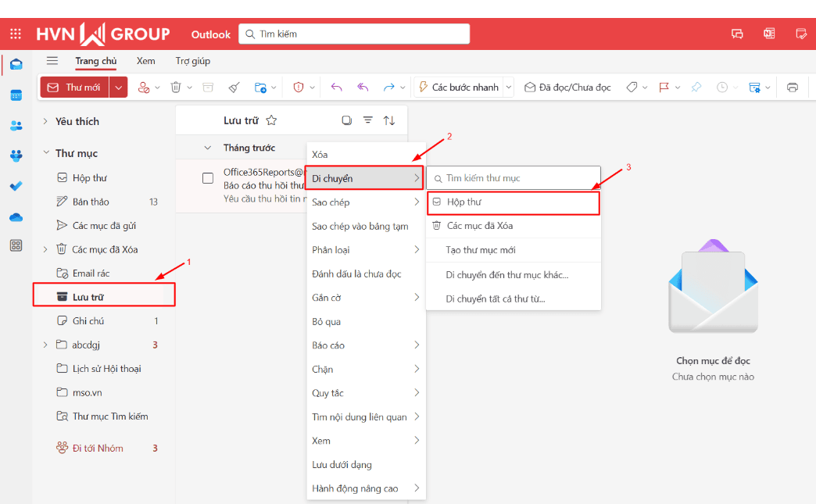Open Các bước nhanh dropdown arrow

[x=509, y=88]
